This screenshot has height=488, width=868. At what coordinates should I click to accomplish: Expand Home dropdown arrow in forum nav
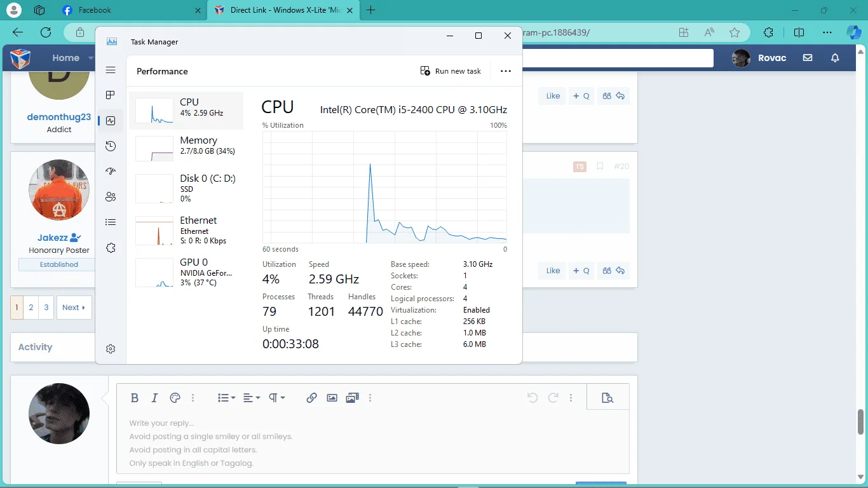(91, 58)
